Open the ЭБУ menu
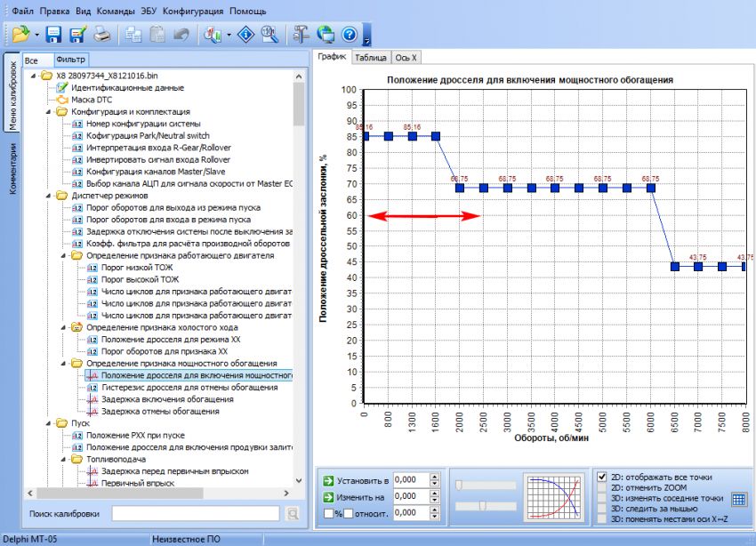This screenshot has height=546, width=756. click(149, 11)
